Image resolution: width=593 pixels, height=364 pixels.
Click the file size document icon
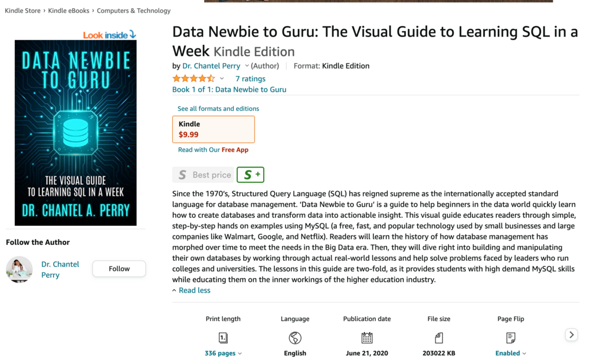[x=438, y=337]
